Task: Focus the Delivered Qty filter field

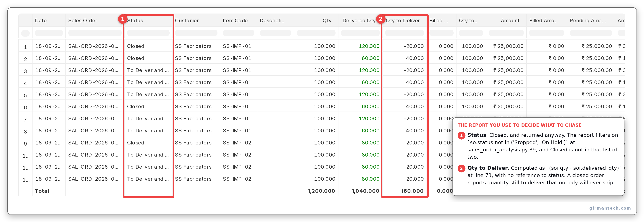Action: click(x=360, y=33)
